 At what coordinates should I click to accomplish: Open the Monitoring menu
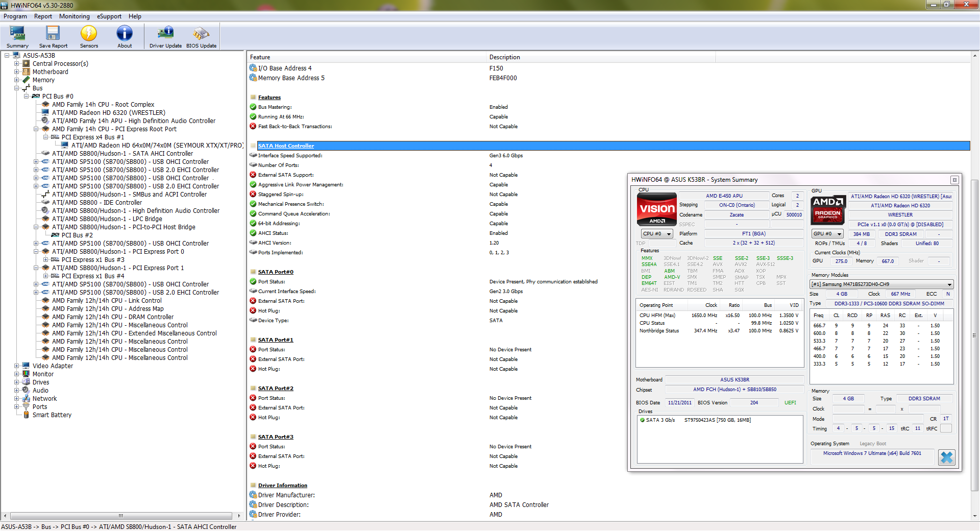tap(75, 16)
